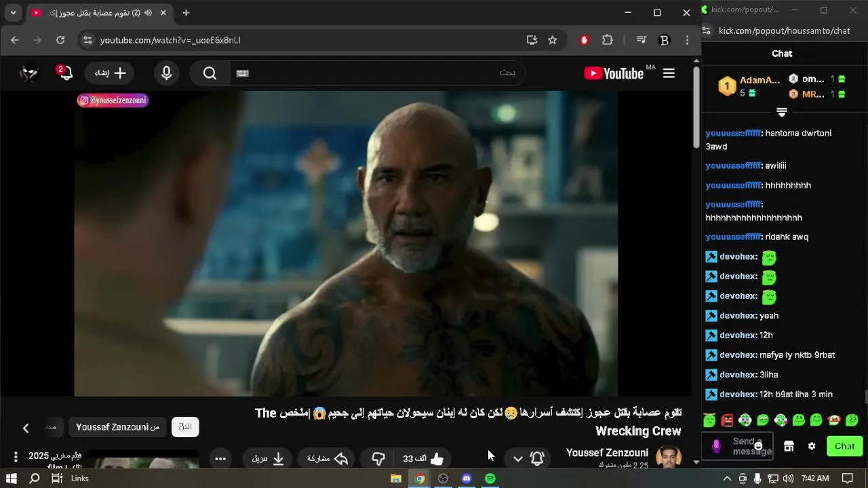This screenshot has width=868, height=488.
Task: Show hidden tray icons chevron
Action: click(727, 479)
